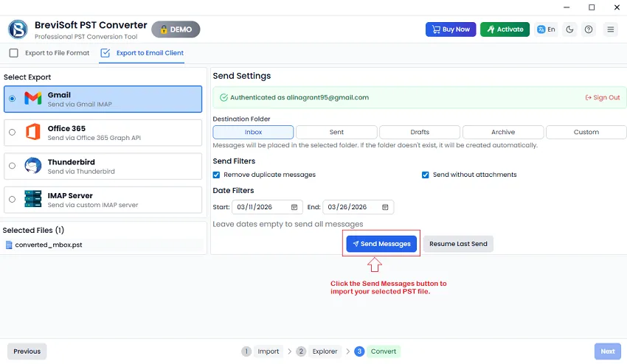Click Sign Out link

pos(603,97)
